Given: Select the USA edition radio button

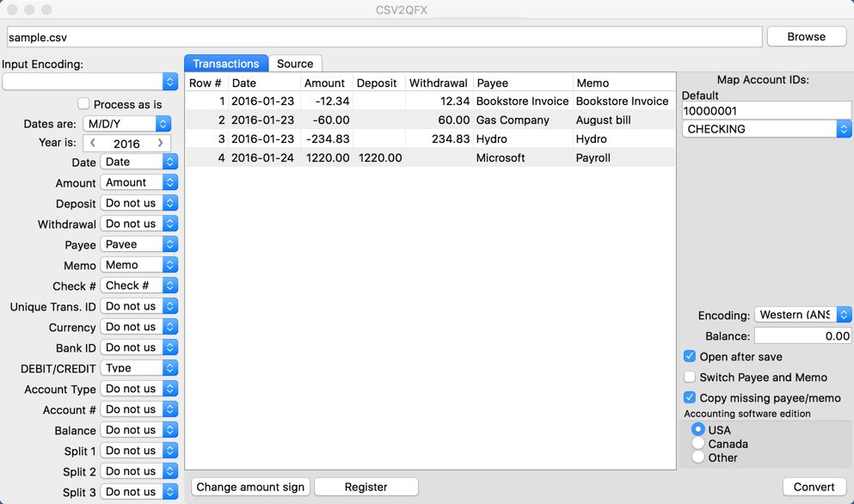Looking at the screenshot, I should [x=698, y=429].
